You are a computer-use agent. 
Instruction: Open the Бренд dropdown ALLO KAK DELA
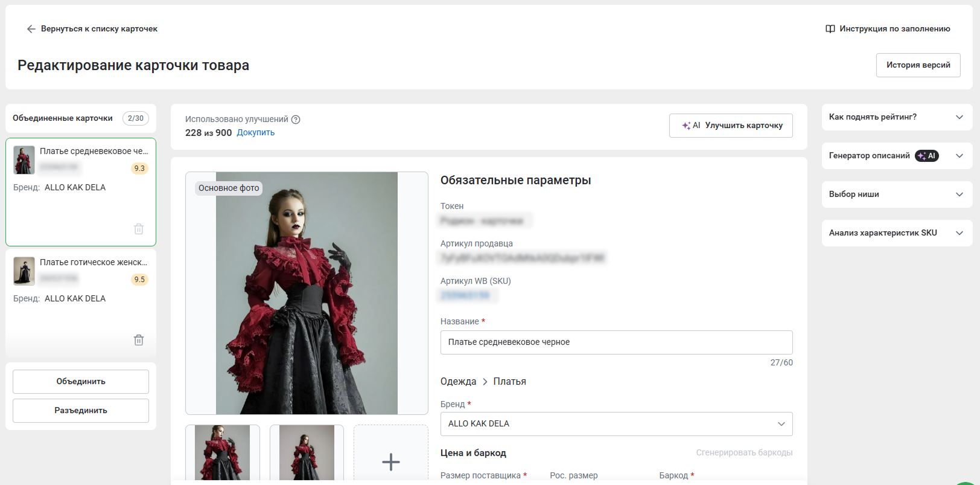[x=616, y=424]
